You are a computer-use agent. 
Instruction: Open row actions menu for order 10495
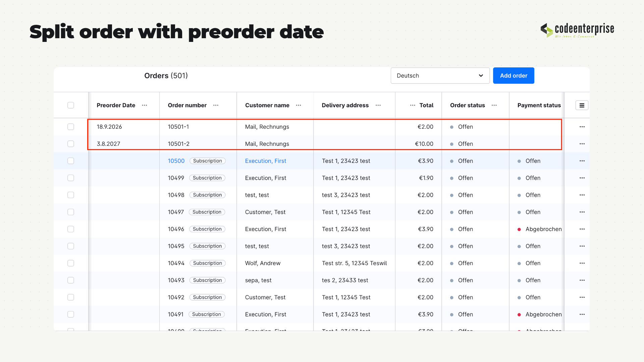582,246
